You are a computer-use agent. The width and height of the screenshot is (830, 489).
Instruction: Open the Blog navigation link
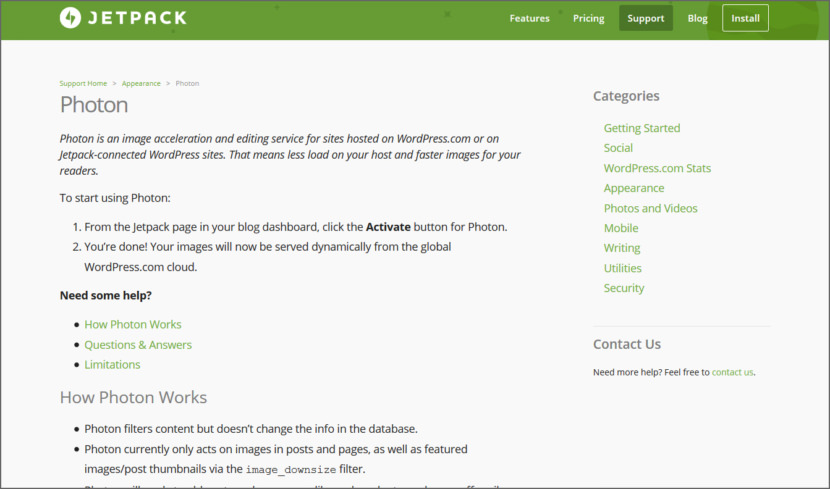(x=697, y=18)
